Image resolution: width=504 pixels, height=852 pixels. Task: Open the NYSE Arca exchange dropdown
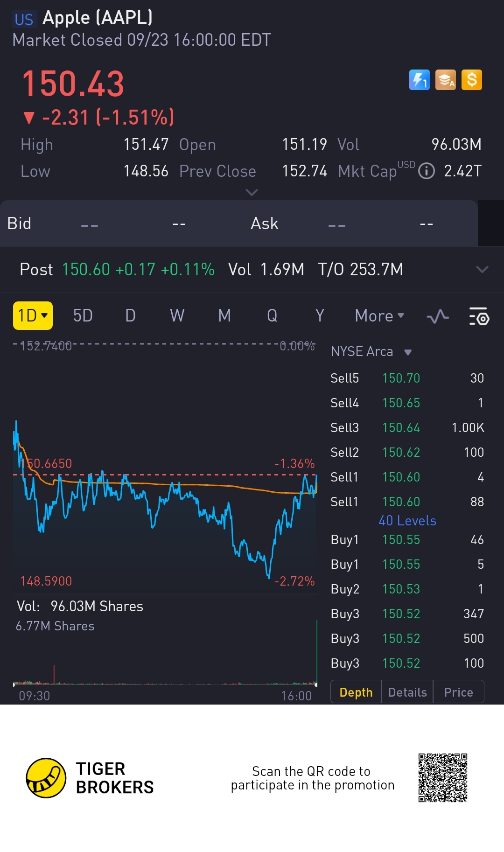371,351
